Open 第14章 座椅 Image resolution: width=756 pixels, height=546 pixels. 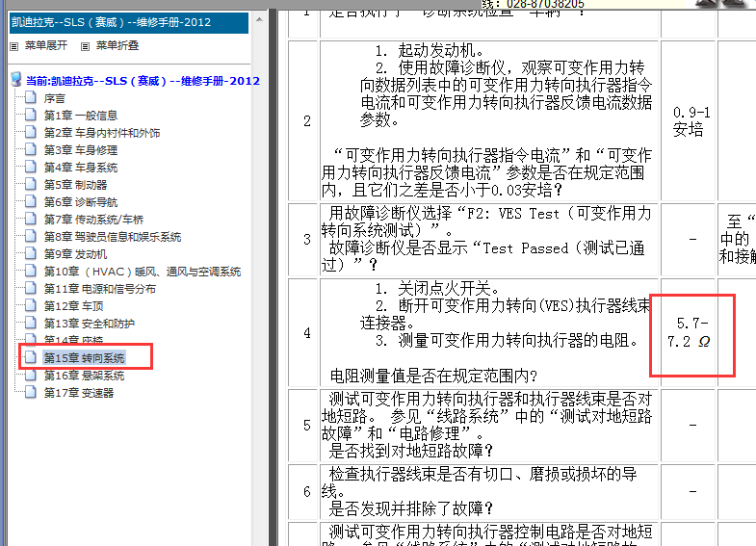point(74,340)
